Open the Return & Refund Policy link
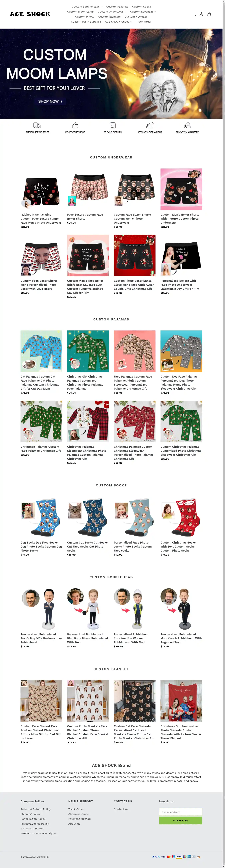This screenshot has height=868, width=225. coord(36,809)
